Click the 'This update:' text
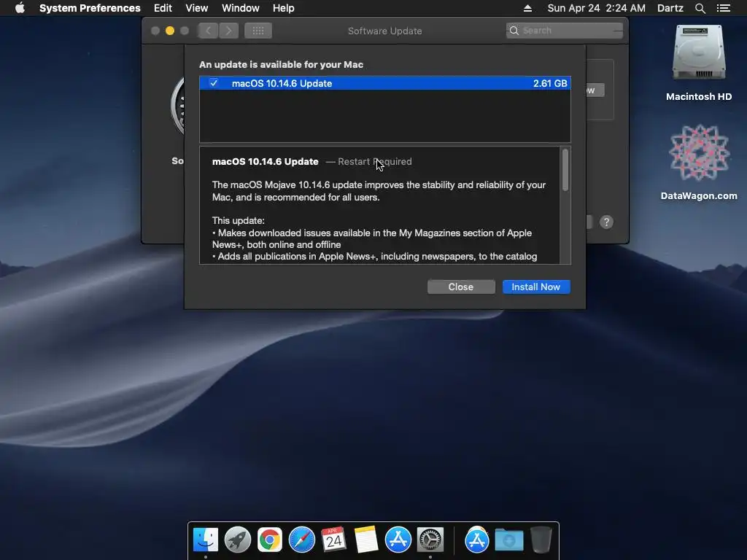This screenshot has width=747, height=560. click(x=239, y=220)
